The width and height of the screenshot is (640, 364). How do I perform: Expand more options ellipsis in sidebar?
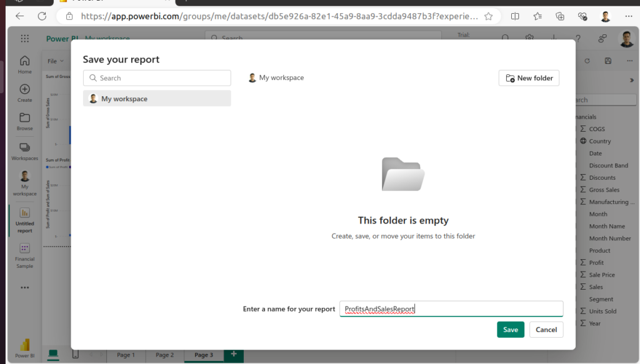(24, 288)
